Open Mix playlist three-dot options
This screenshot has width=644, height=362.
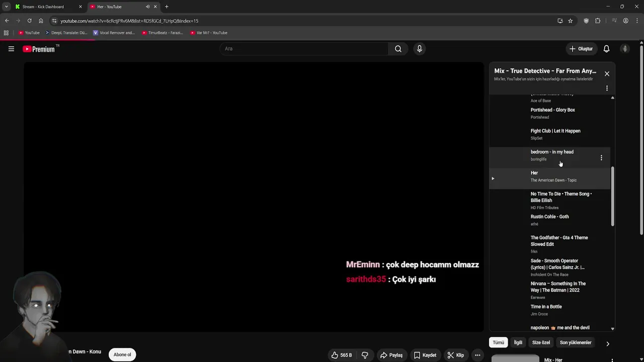[607, 88]
